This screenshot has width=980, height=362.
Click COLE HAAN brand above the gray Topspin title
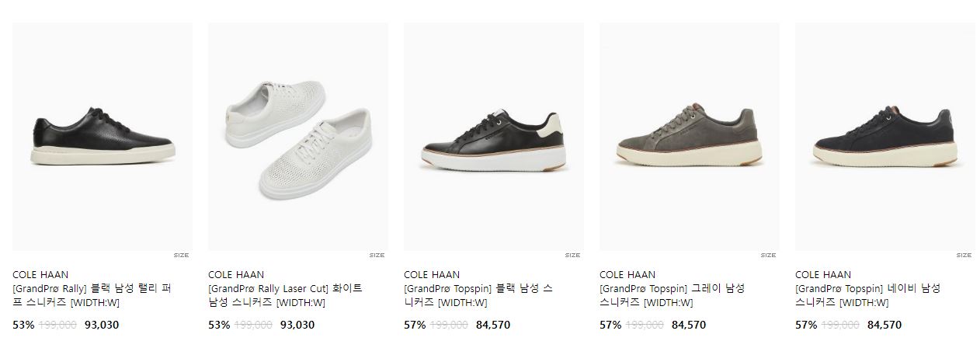[627, 274]
